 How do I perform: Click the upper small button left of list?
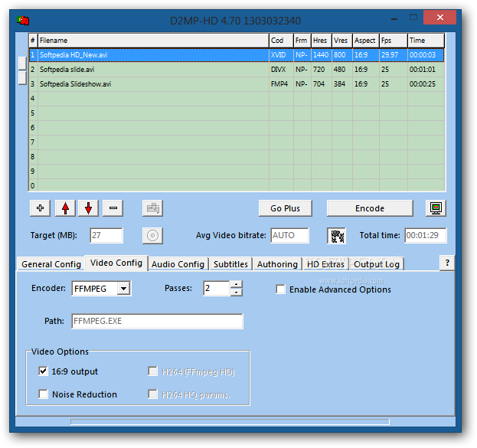pyautogui.click(x=22, y=63)
